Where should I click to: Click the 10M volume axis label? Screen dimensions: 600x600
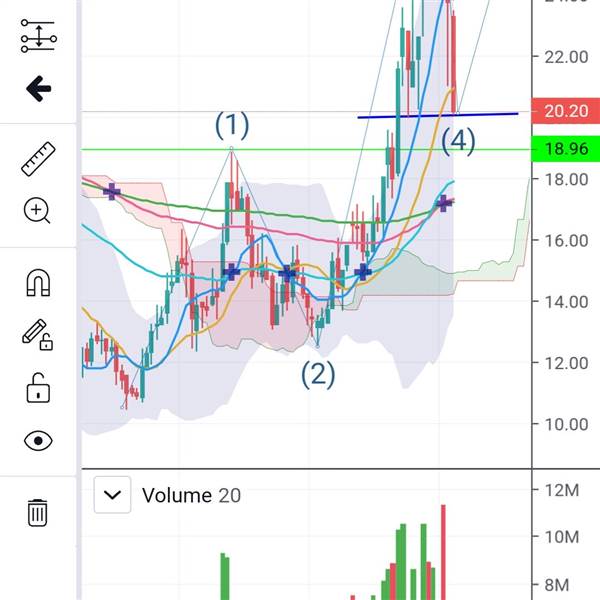pos(562,537)
